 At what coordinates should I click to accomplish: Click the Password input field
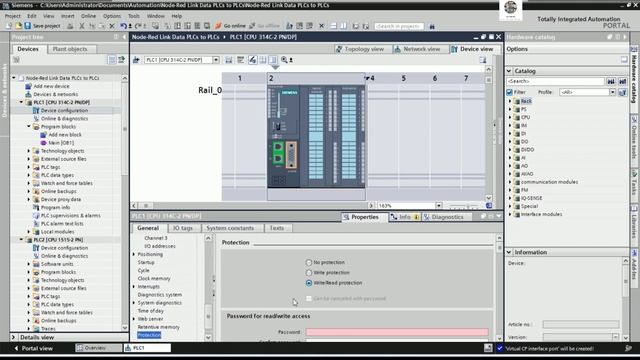(397, 332)
